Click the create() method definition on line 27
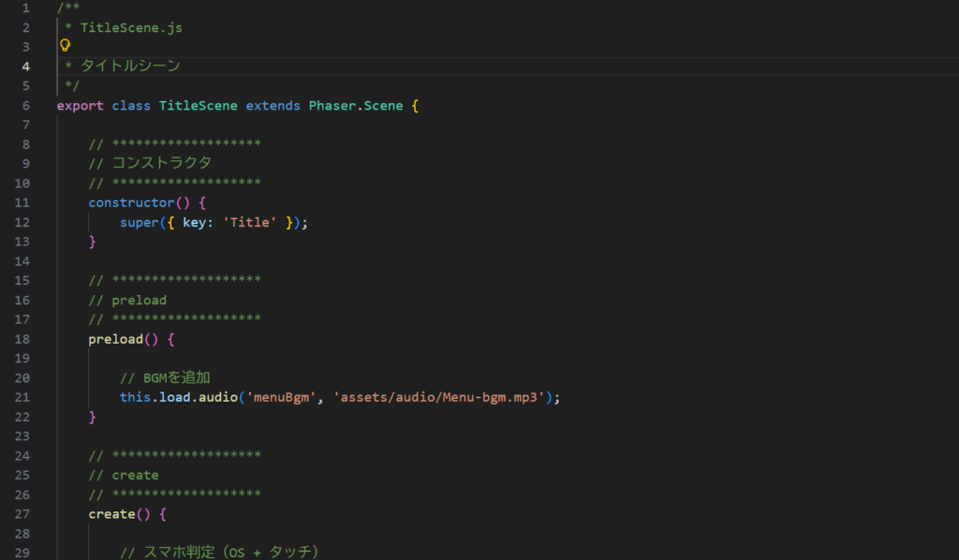Screen dimensions: 959x560 click(111, 514)
